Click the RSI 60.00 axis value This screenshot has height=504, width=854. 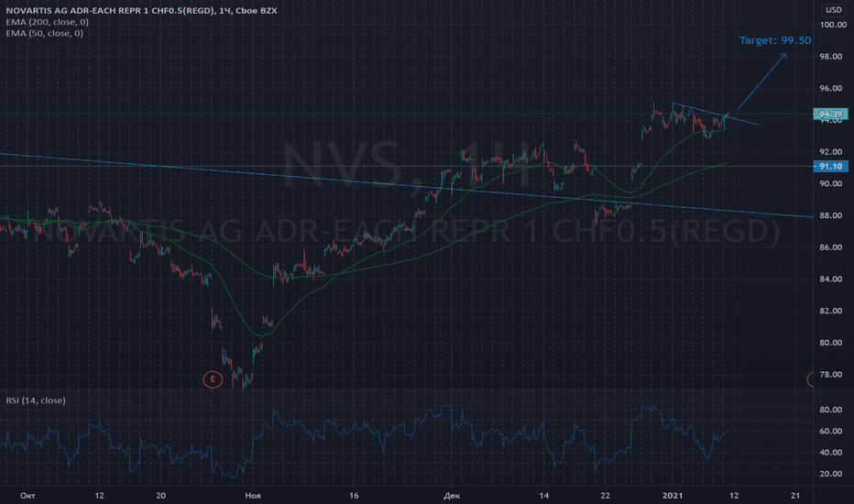coord(830,431)
